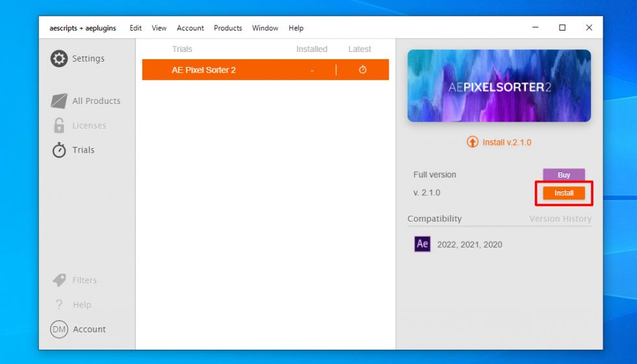Click the purple Buy button
637x364 pixels.
point(564,175)
